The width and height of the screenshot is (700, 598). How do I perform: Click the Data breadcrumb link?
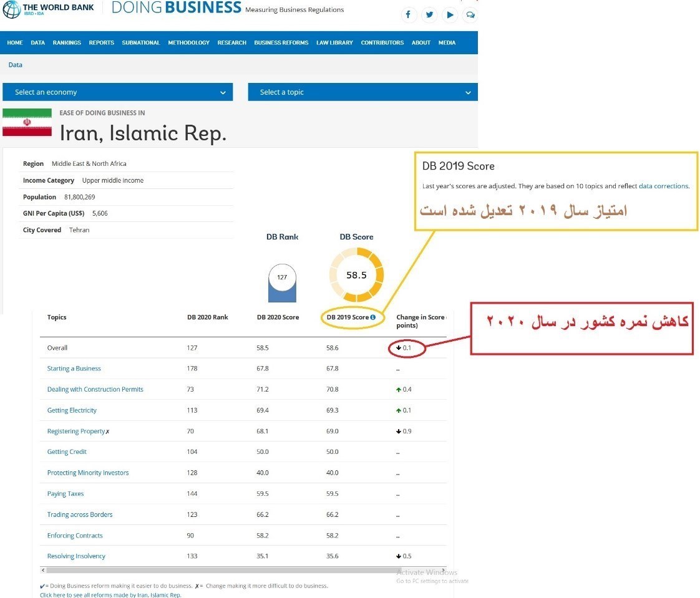[15, 65]
